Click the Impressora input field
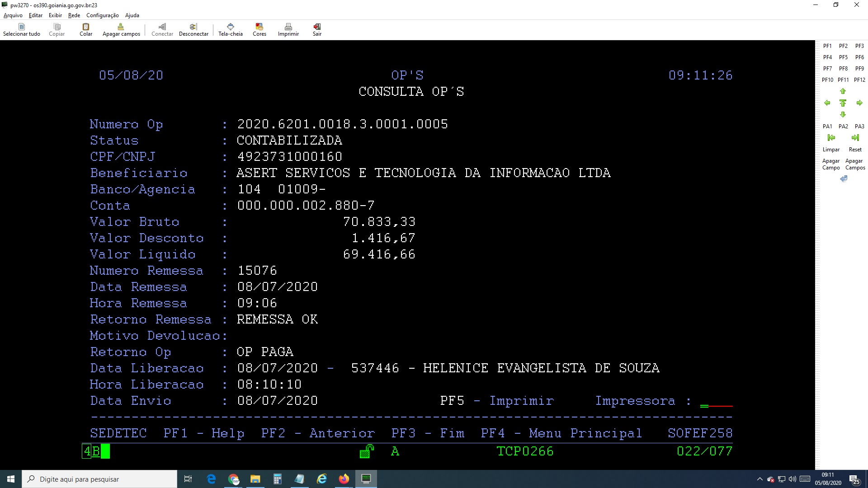Screen dimensions: 868x488 coord(716,401)
